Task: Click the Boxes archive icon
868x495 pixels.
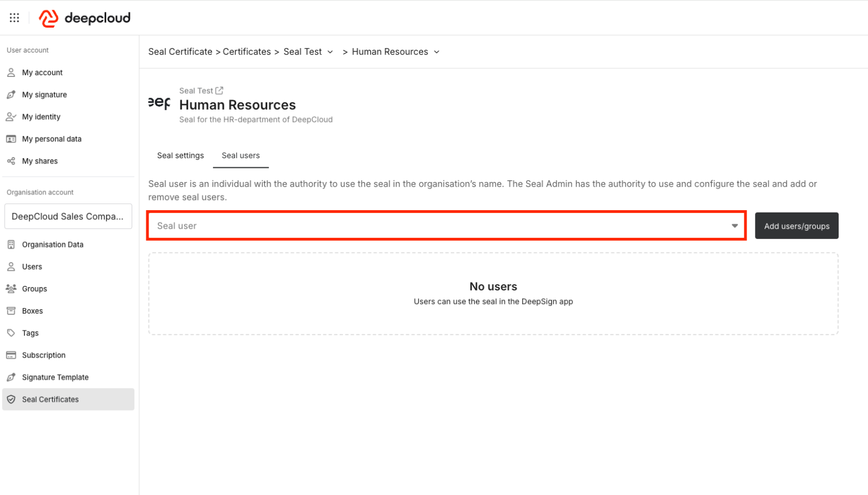Action: tap(11, 311)
